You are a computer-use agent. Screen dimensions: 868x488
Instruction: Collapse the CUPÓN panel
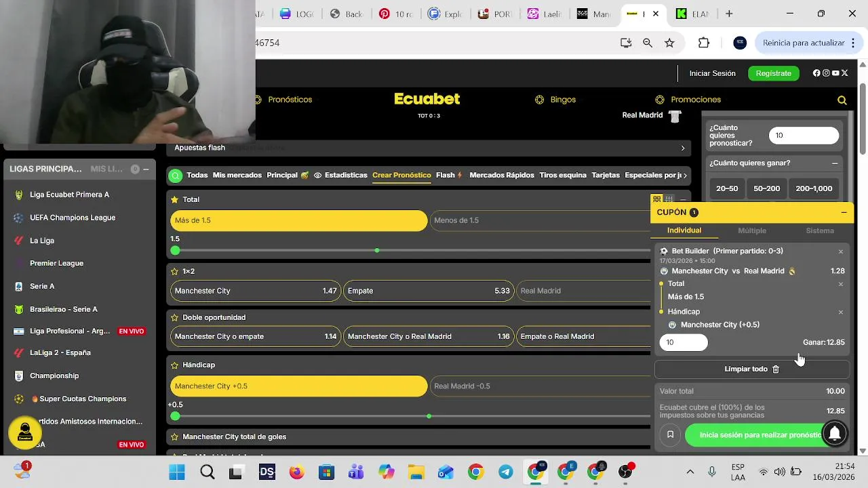pos(844,213)
